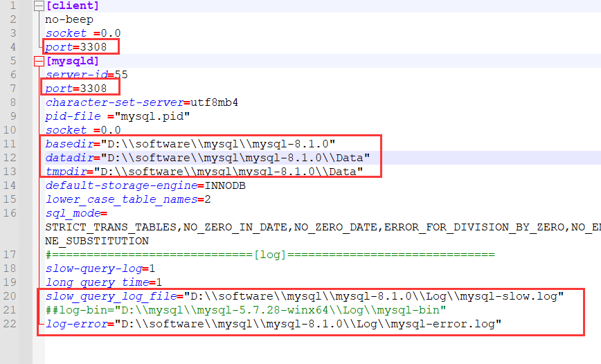Click long_query_time=1 line
601x364 pixels.
[103, 282]
